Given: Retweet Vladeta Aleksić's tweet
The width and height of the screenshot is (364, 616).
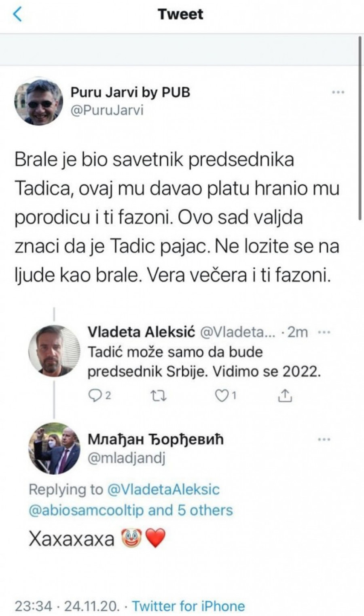Looking at the screenshot, I should 158,395.
